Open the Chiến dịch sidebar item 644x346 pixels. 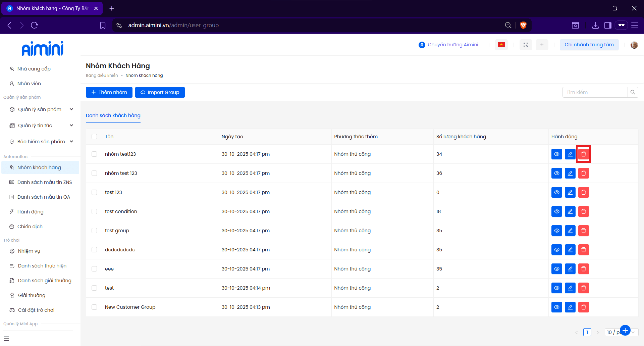(30, 227)
